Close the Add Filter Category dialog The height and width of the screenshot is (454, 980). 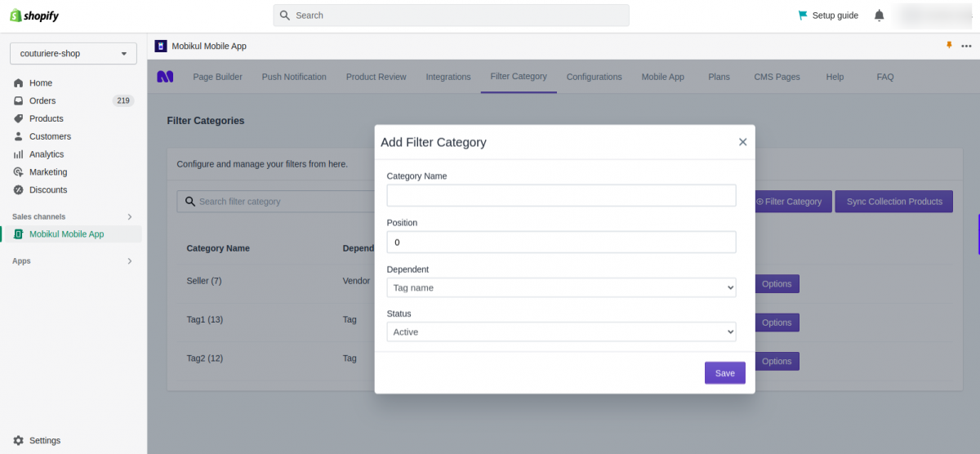pyautogui.click(x=742, y=142)
